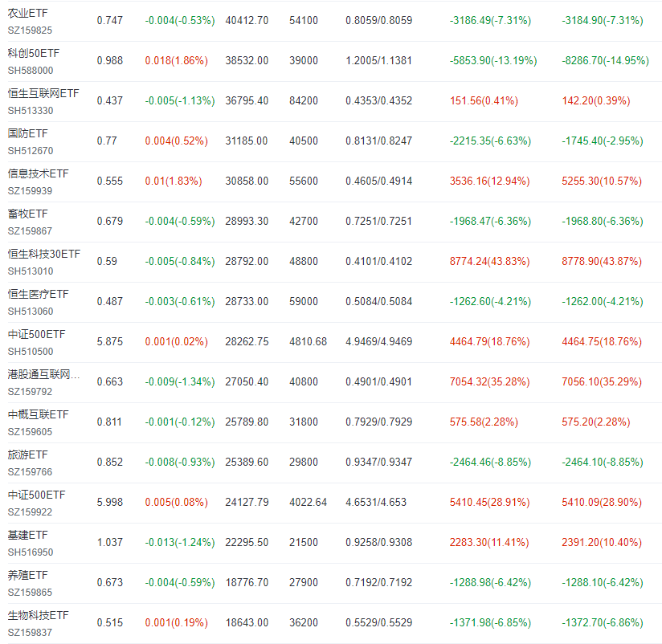Screen dimensions: 662x644
Task: Open 中证500ETF above code SH510500
Action: point(37,334)
